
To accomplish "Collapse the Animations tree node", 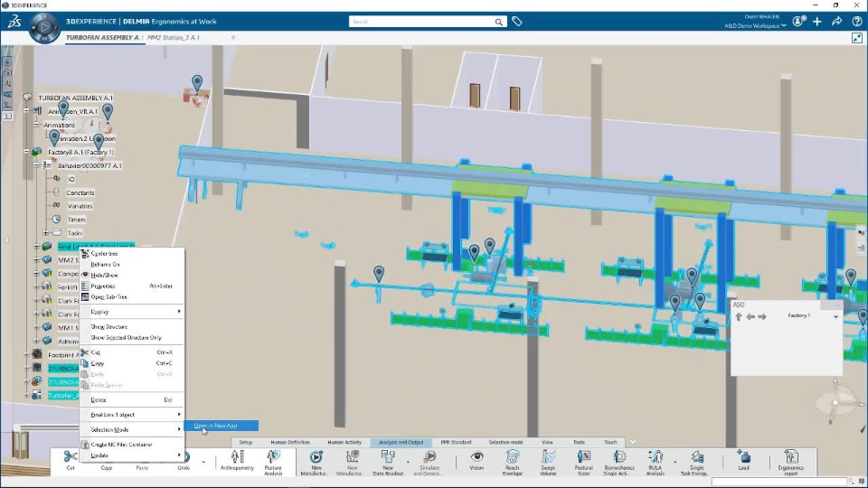I will (x=36, y=125).
